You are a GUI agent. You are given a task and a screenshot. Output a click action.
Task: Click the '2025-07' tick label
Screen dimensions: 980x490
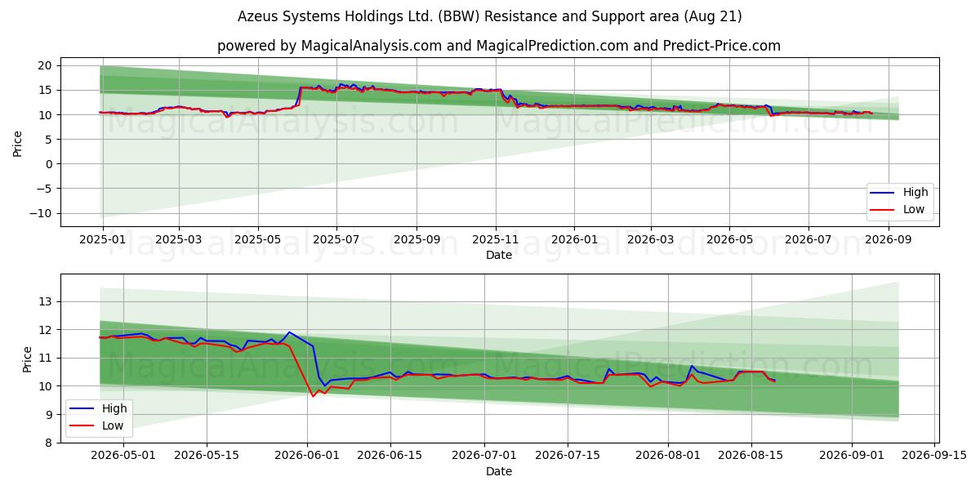click(337, 239)
